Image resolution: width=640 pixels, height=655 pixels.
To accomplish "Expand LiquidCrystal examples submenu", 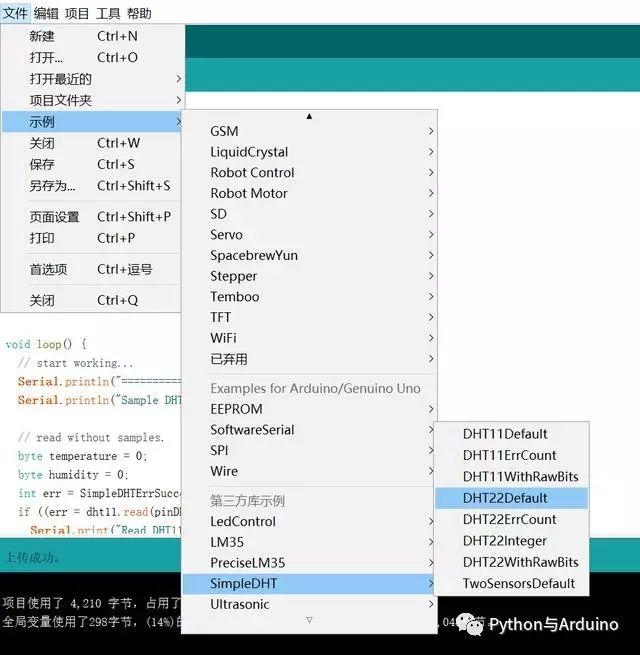I will [x=310, y=152].
